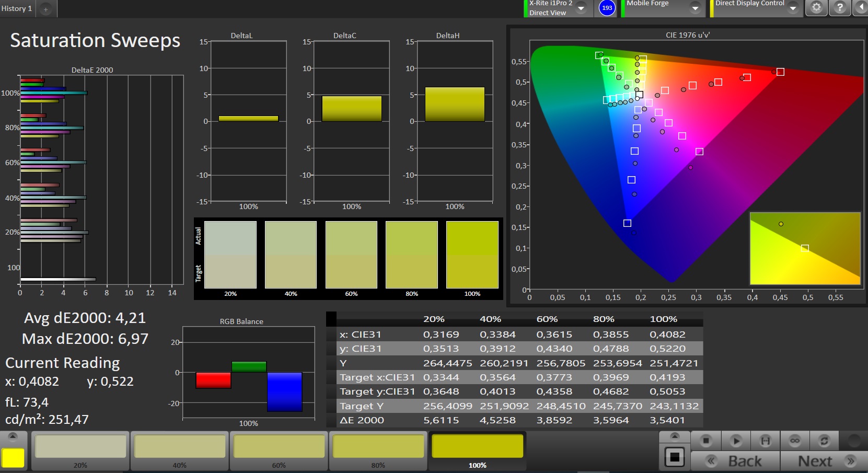Click Y luminance value 264,4475
The width and height of the screenshot is (868, 473).
coord(447,363)
